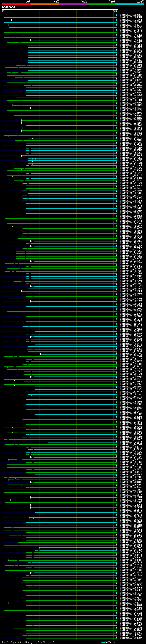Select hit label UniRef100_C8XPS1
The height and width of the screenshot is (644, 146).
click(x=131, y=349)
